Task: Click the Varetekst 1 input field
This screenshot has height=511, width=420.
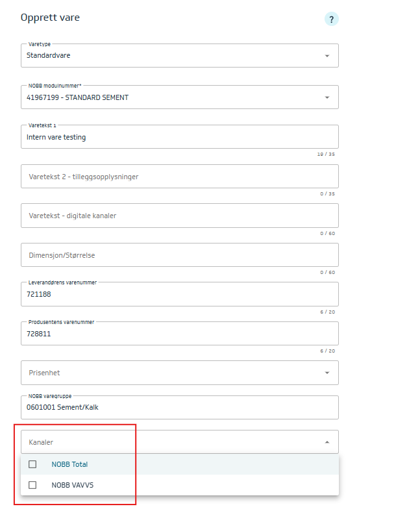Action: click(179, 137)
